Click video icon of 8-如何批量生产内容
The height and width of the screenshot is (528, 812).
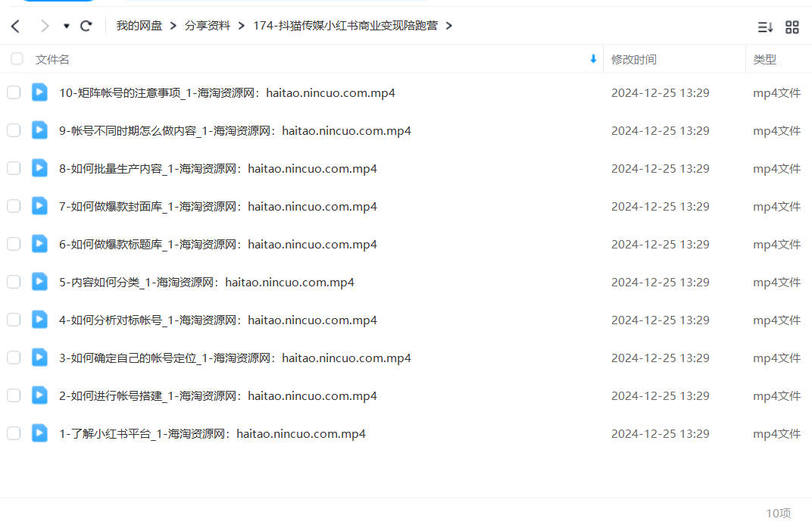[x=39, y=168]
